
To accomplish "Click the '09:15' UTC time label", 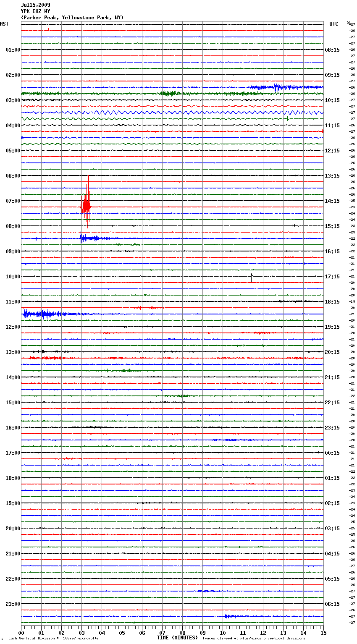I will tap(332, 75).
